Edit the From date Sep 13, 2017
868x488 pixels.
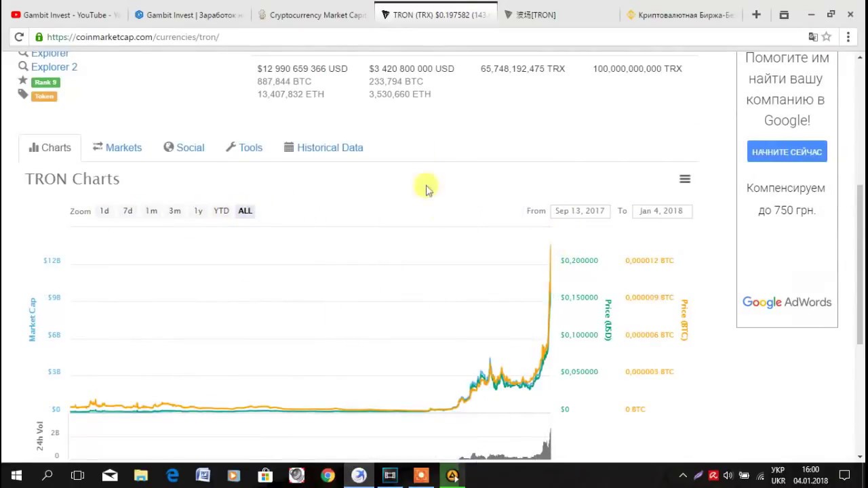[580, 211]
